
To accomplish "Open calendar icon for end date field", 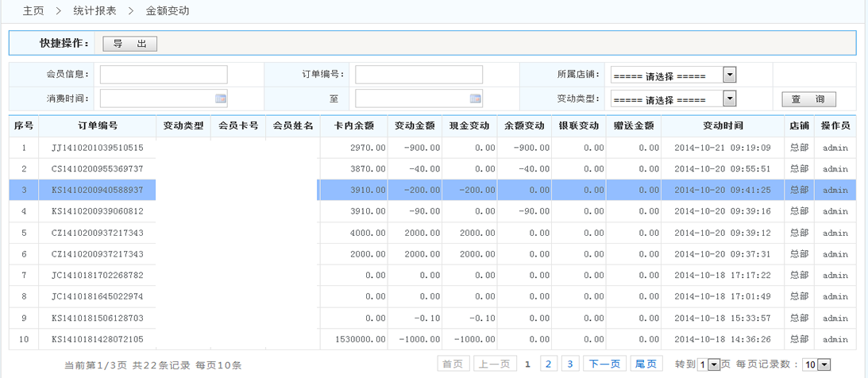I will pyautogui.click(x=476, y=99).
